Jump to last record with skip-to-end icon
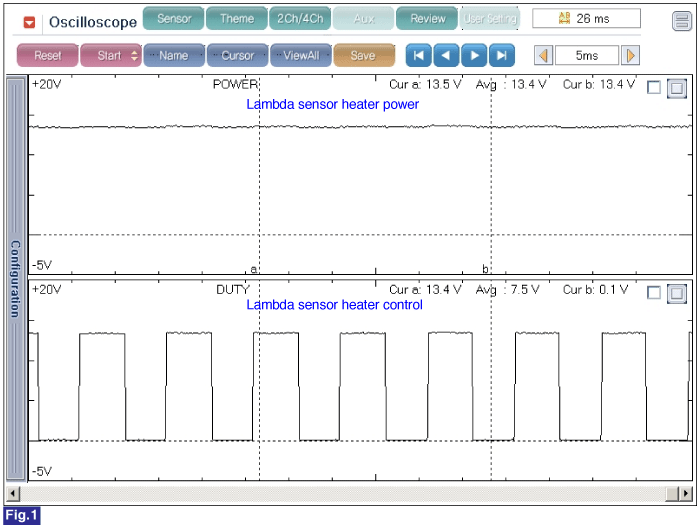 (x=502, y=55)
